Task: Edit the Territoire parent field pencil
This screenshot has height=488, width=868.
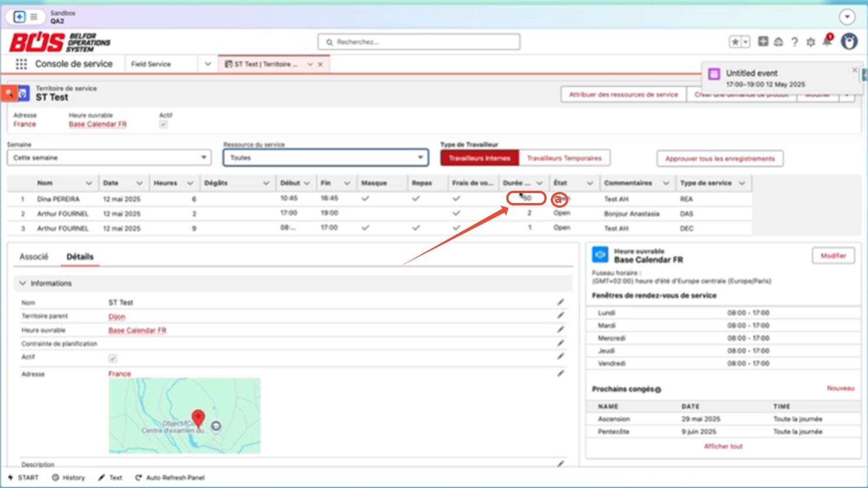Action: (561, 315)
